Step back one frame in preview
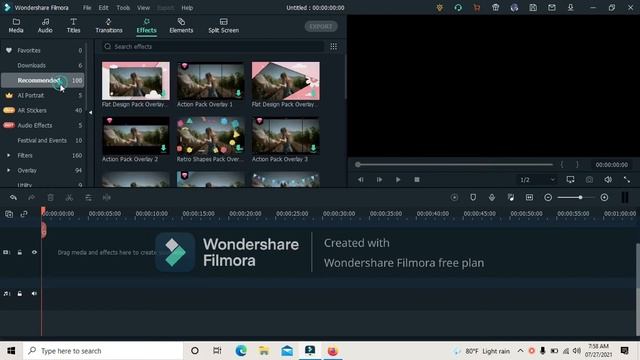This screenshot has width=640, height=360. pyautogui.click(x=360, y=180)
